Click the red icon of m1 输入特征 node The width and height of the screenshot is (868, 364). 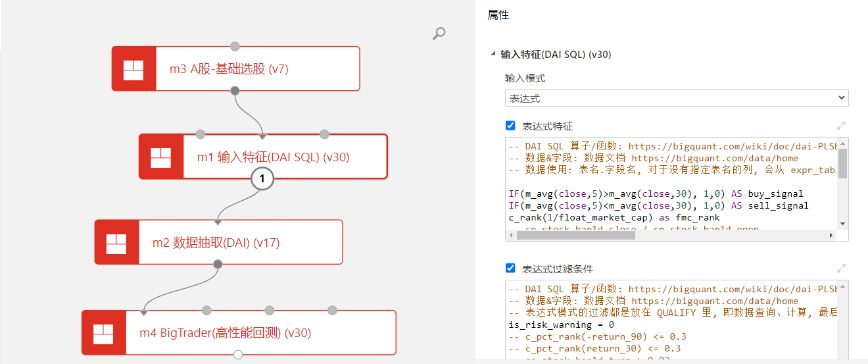[x=160, y=157]
